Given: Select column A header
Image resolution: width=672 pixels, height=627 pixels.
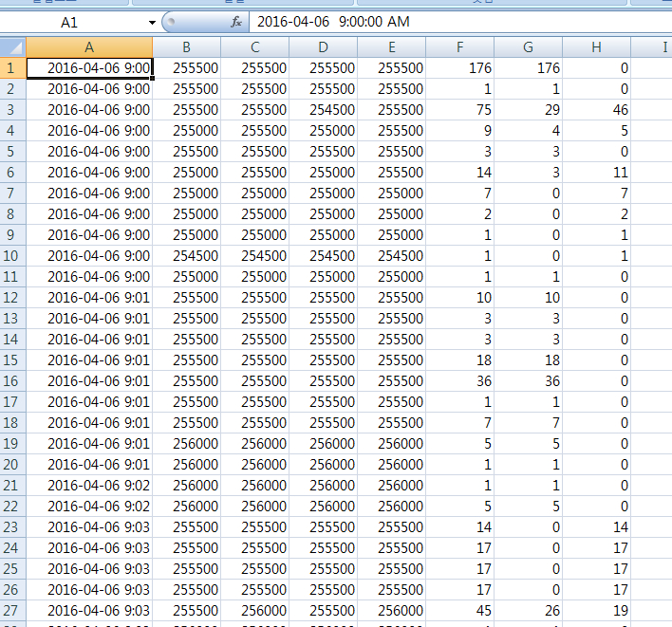Looking at the screenshot, I should [x=89, y=46].
